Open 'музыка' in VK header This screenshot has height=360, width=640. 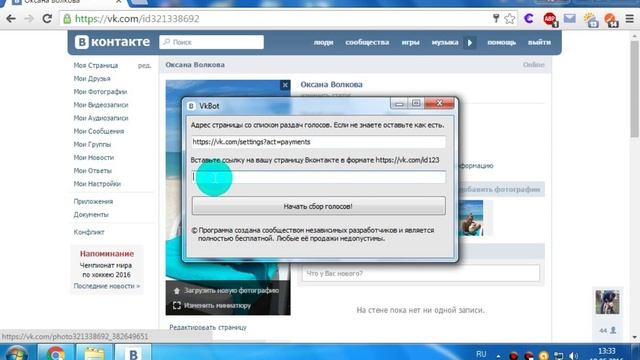point(445,42)
